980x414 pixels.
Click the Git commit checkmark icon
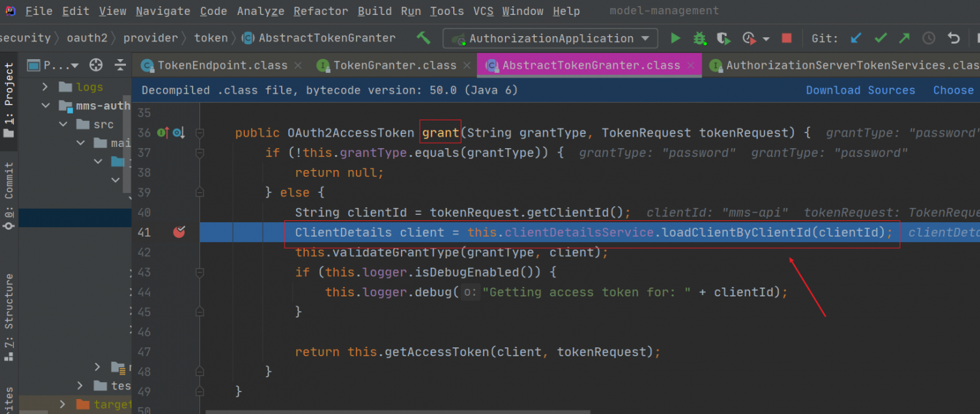coord(881,39)
